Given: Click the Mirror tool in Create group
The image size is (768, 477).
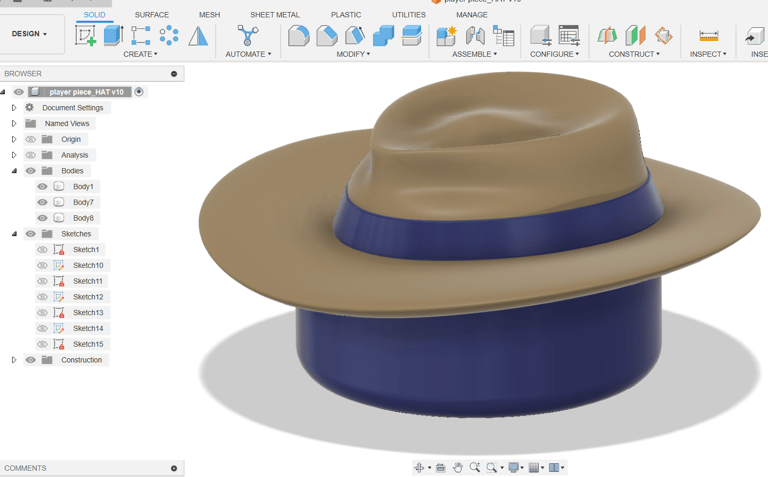Looking at the screenshot, I should click(x=198, y=36).
